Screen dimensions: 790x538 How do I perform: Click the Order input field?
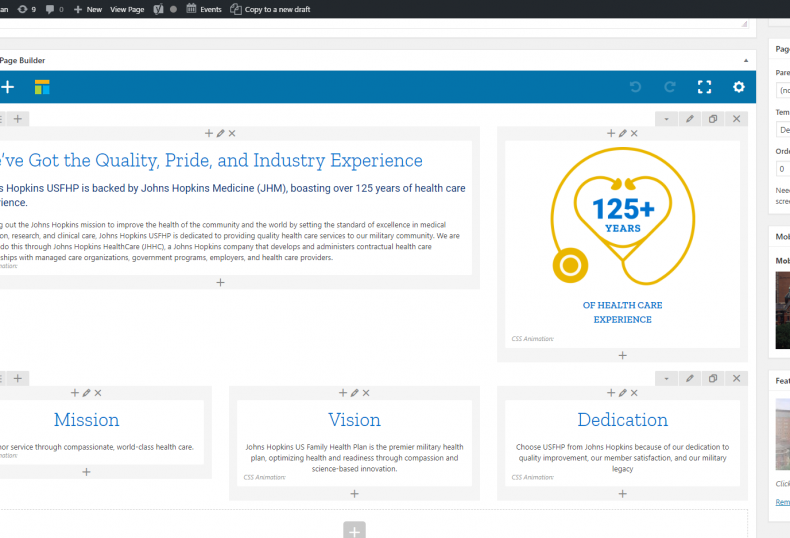[782, 169]
